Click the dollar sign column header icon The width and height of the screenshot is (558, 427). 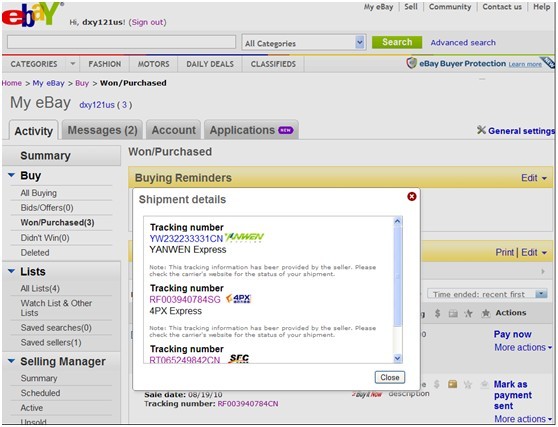tap(437, 313)
